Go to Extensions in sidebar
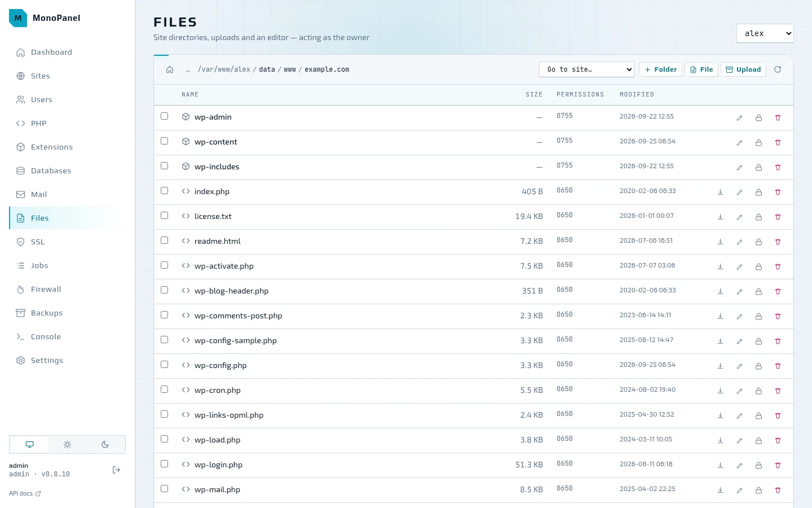The image size is (812, 508). (x=68, y=147)
